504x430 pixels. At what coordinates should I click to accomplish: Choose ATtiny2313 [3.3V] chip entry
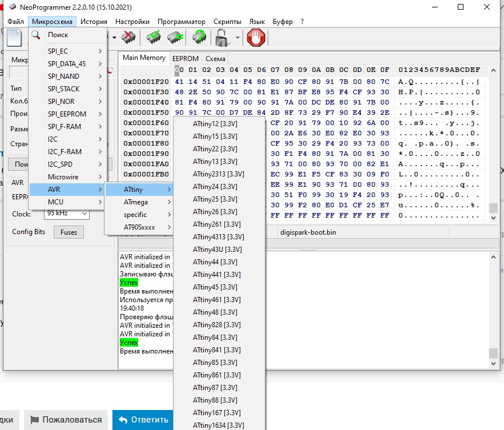coord(219,174)
